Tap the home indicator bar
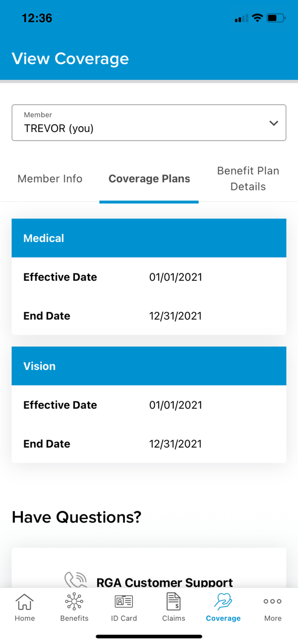The height and width of the screenshot is (644, 298). (x=149, y=636)
